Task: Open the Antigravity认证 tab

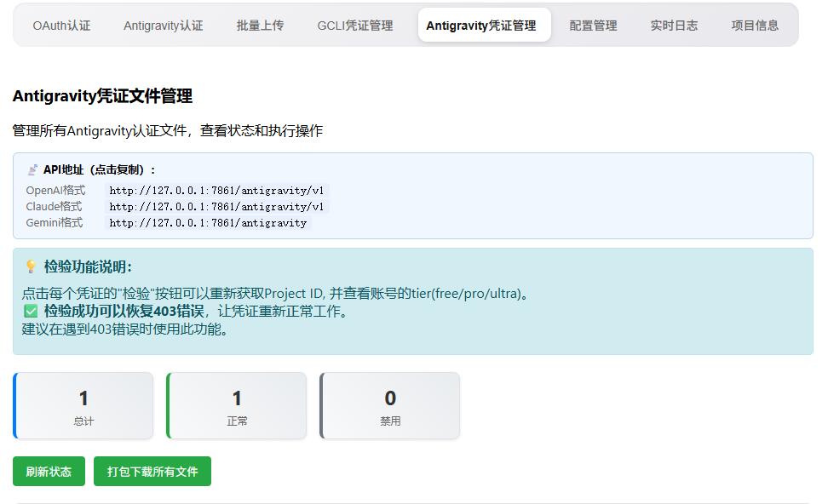Action: coord(164,26)
